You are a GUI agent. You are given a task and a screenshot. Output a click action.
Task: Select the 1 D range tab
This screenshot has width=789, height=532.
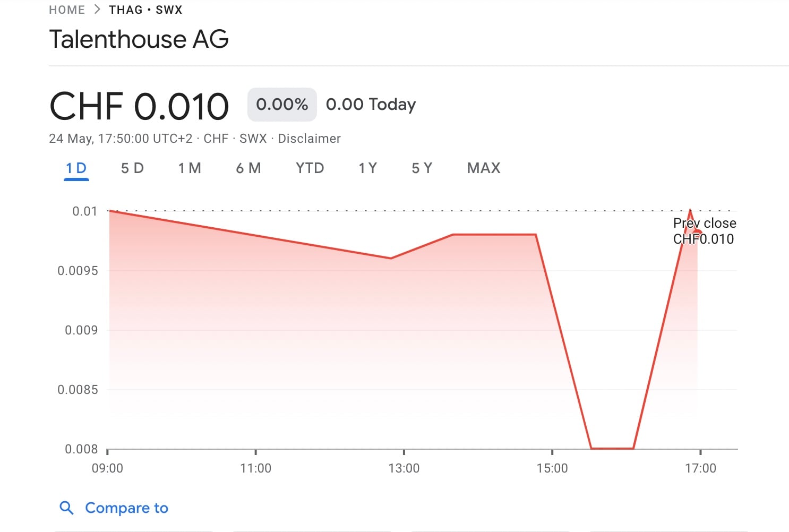[76, 168]
